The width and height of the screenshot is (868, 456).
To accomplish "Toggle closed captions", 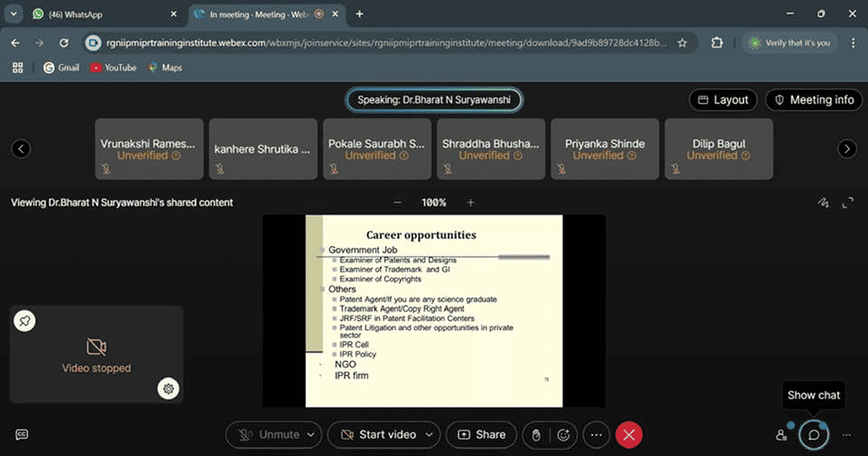I will (x=21, y=435).
